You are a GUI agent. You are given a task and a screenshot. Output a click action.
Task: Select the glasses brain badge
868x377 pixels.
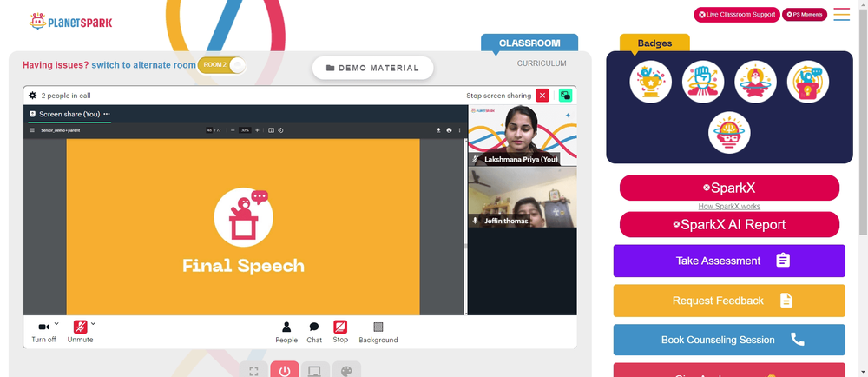coord(729,133)
